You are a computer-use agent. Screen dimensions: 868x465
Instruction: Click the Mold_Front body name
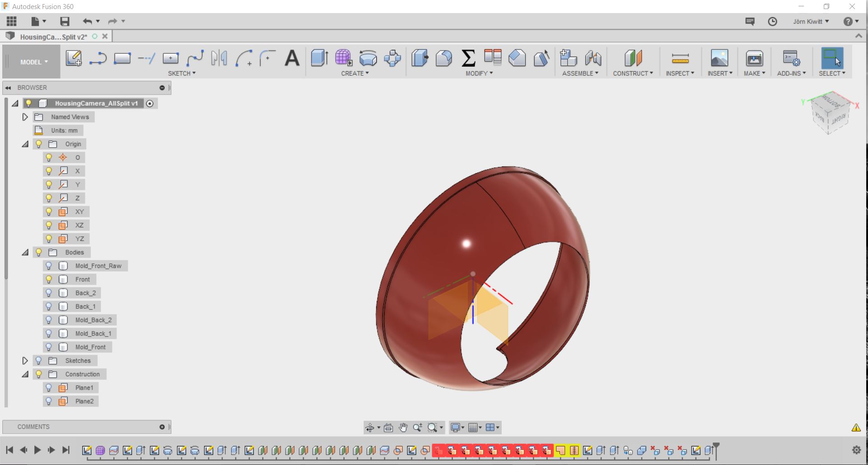point(90,347)
